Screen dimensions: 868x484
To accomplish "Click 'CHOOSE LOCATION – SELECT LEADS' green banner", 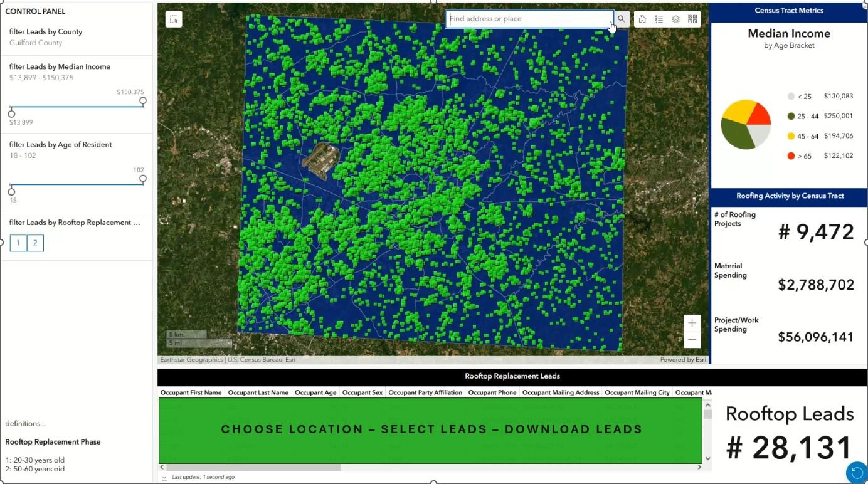I will (430, 430).
